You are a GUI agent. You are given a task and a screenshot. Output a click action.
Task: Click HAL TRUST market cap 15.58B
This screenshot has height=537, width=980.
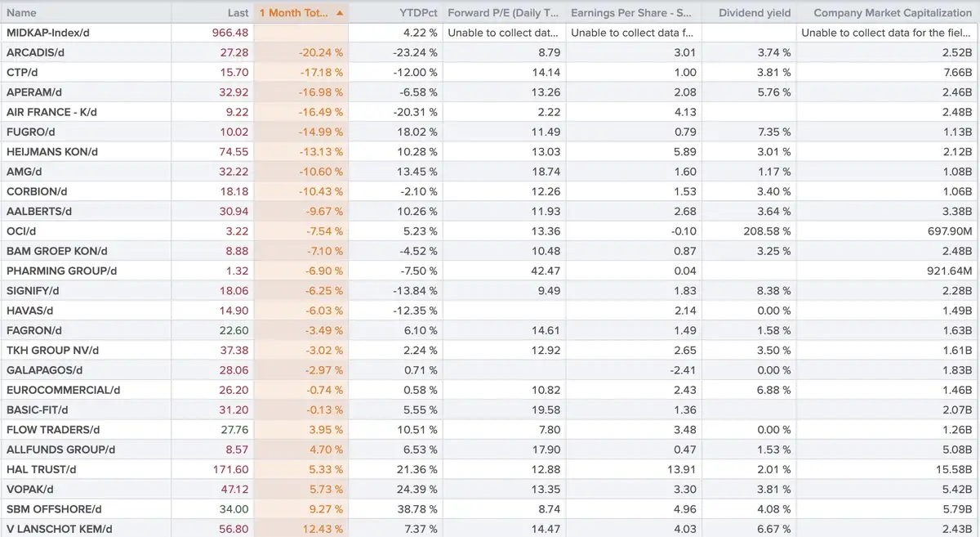[x=953, y=468]
